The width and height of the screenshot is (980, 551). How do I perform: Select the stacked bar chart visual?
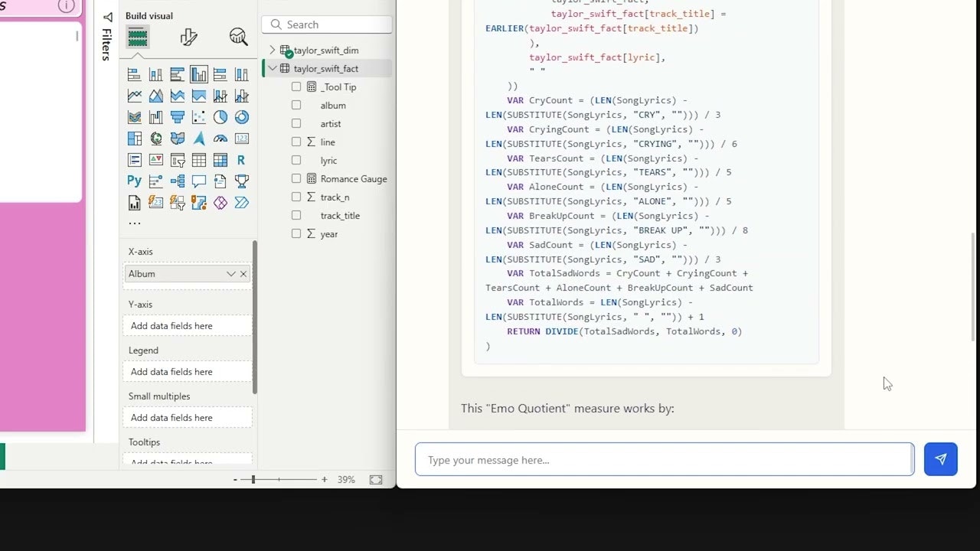click(134, 74)
